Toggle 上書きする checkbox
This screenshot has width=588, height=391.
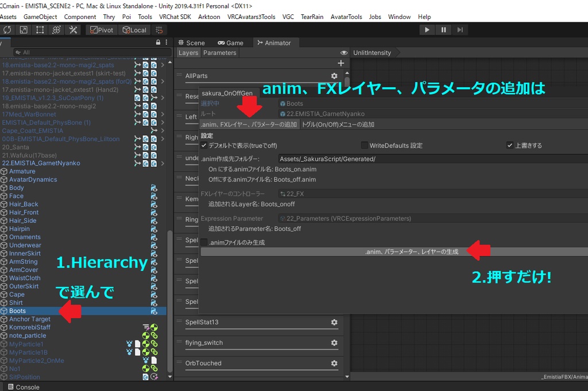(x=510, y=145)
